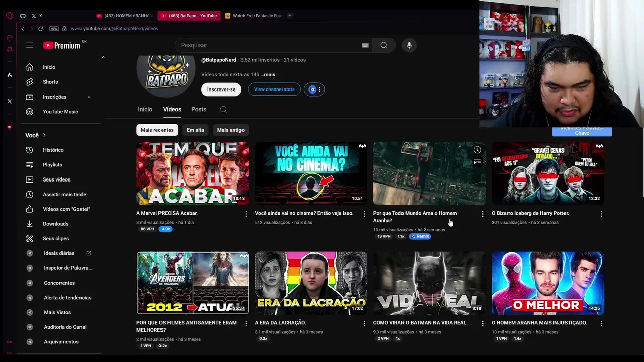Open Assistir mais tarde list

tap(59, 194)
